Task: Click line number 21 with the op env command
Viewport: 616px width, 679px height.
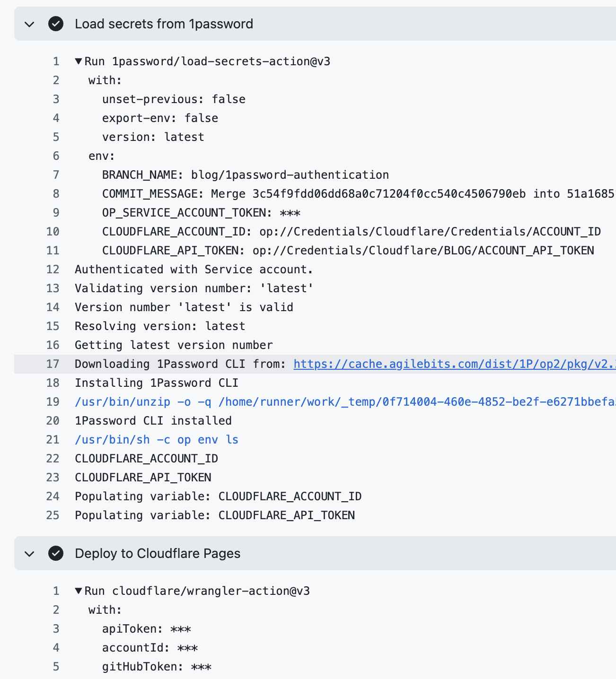Action: 53,439
